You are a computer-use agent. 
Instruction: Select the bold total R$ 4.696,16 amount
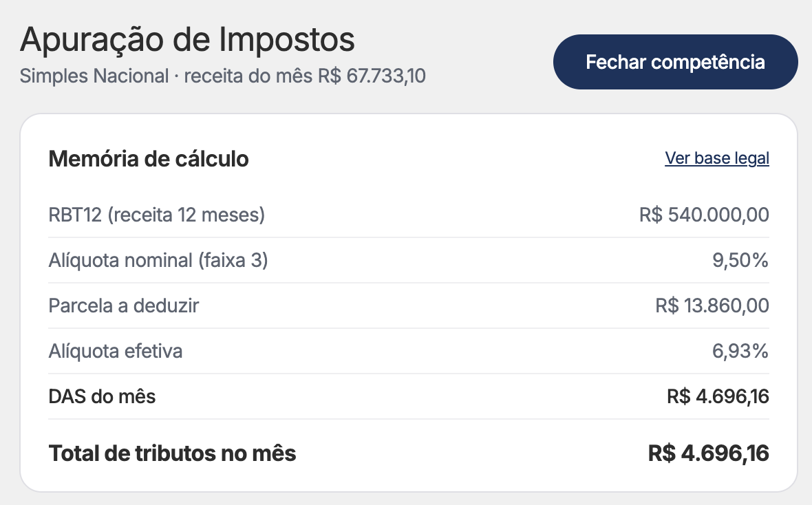[x=708, y=453]
